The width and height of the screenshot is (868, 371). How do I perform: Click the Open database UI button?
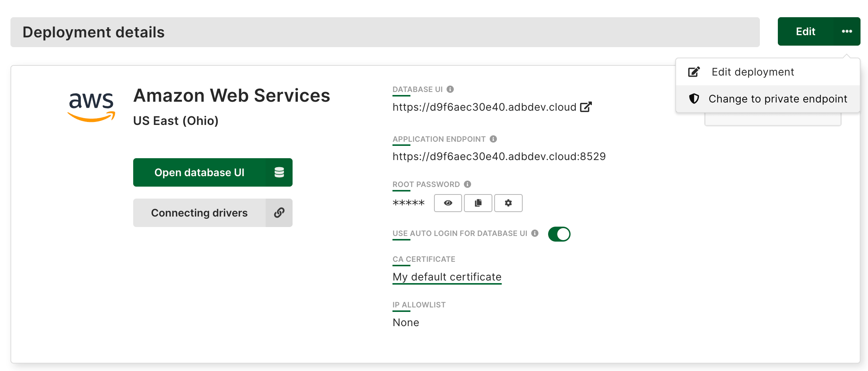pos(213,172)
